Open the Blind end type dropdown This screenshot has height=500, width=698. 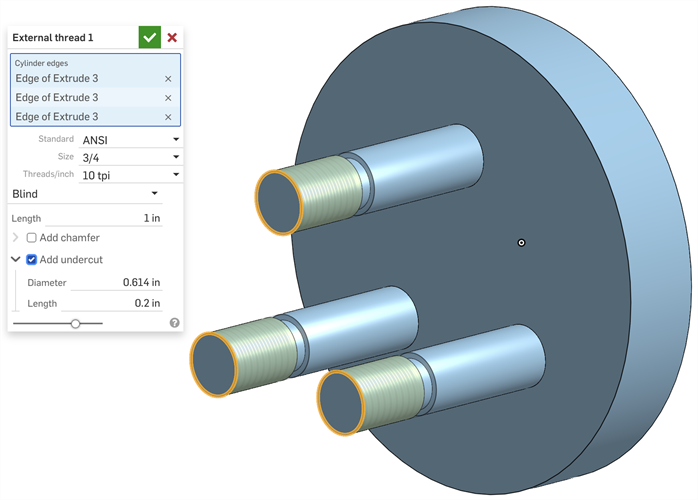pyautogui.click(x=85, y=194)
